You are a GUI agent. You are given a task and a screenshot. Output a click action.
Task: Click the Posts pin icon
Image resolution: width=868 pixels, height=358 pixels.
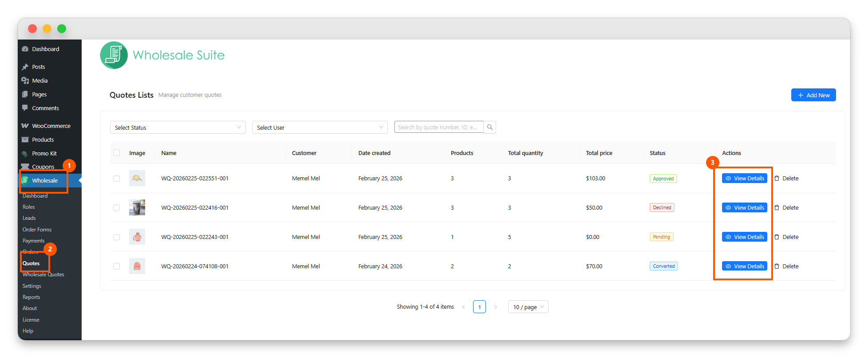(25, 67)
